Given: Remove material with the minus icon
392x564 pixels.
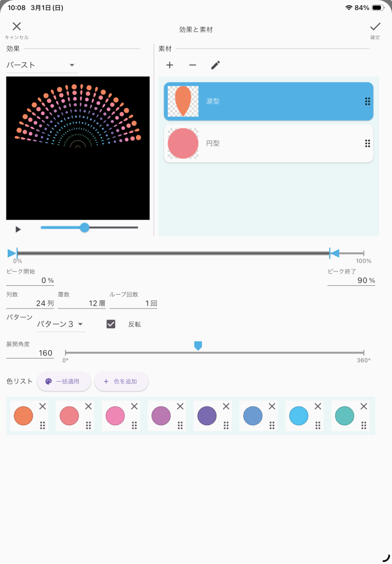Looking at the screenshot, I should click(x=192, y=65).
